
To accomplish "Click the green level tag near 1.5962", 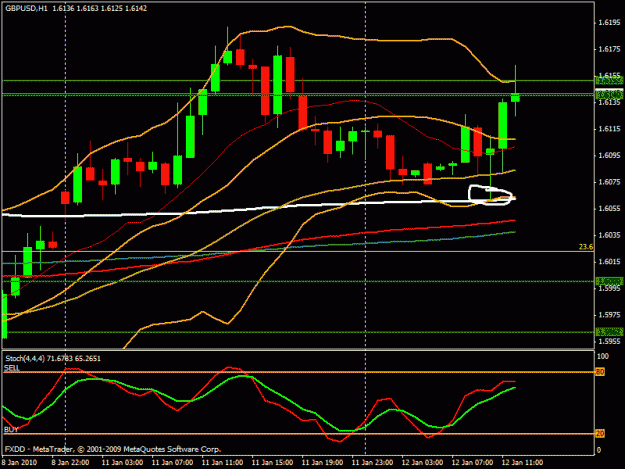I will (609, 332).
